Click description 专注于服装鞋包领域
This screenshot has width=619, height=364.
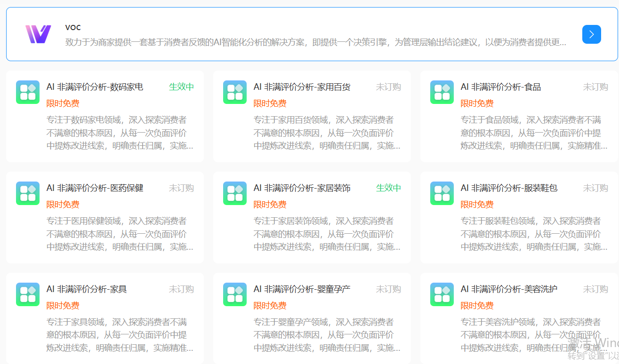534,234
